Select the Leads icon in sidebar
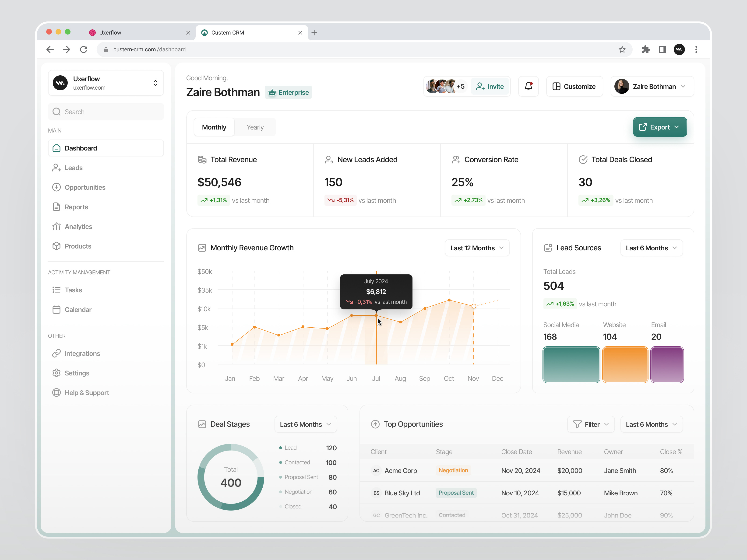 (57, 168)
